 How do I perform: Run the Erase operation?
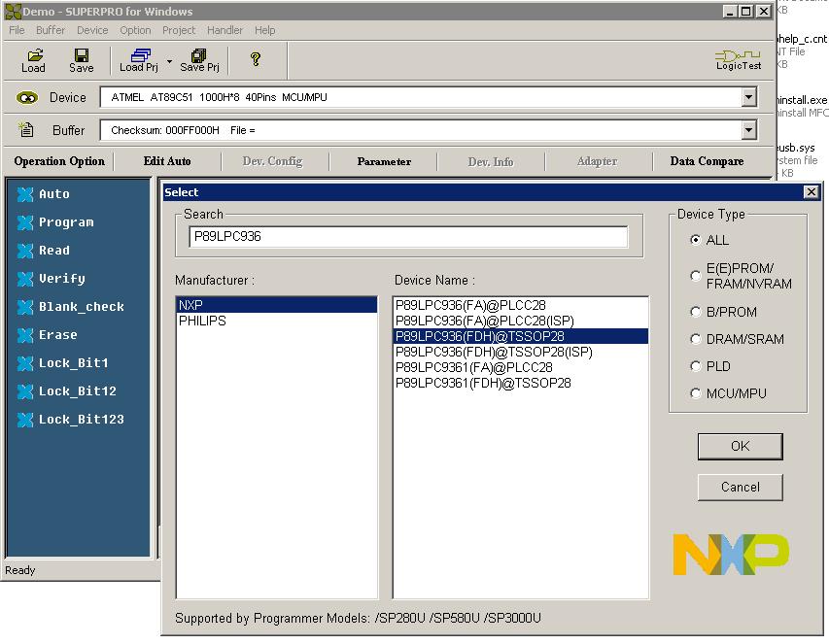[x=47, y=335]
